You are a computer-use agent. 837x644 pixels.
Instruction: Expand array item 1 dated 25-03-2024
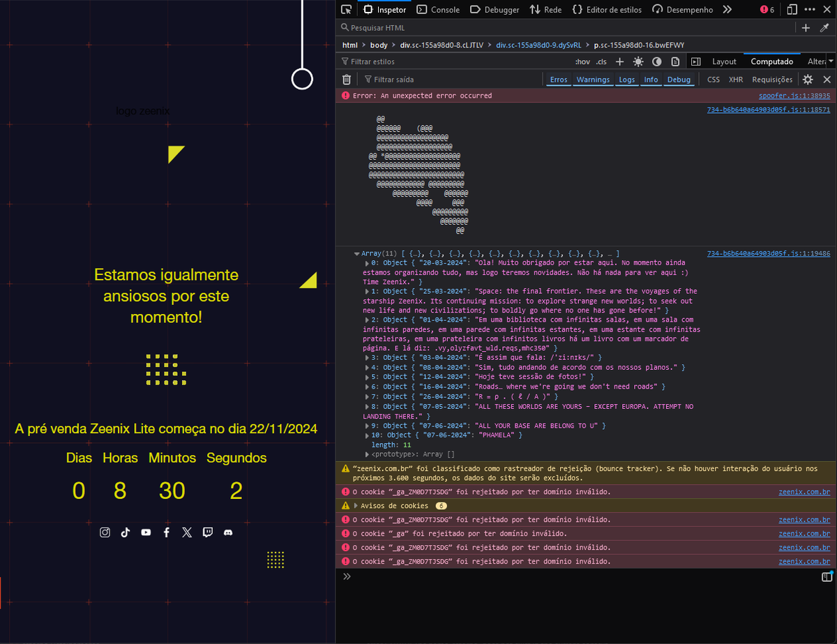pyautogui.click(x=368, y=291)
